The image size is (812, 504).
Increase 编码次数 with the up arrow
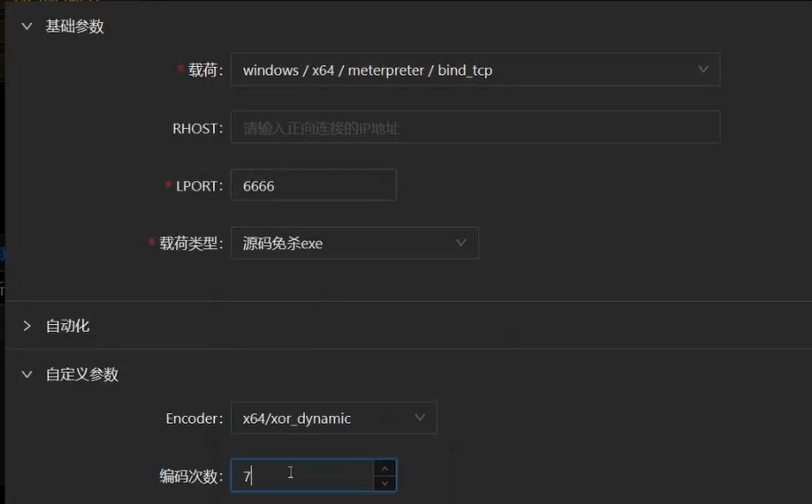pyautogui.click(x=384, y=468)
